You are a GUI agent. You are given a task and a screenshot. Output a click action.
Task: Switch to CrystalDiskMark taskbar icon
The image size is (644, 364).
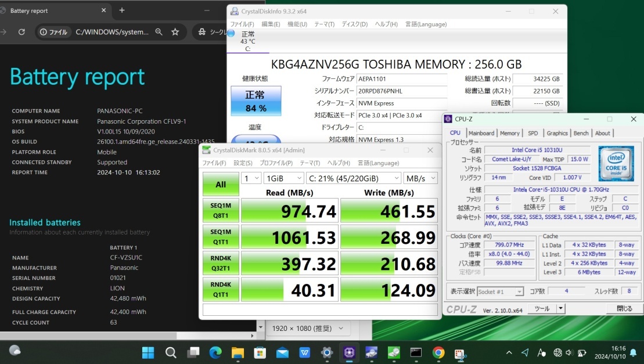pyautogui.click(x=394, y=352)
